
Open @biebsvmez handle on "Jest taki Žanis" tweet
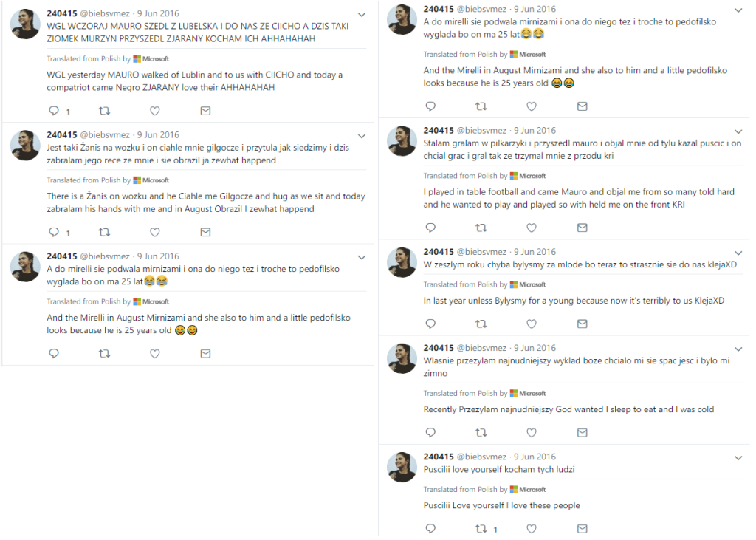pyautogui.click(x=105, y=135)
